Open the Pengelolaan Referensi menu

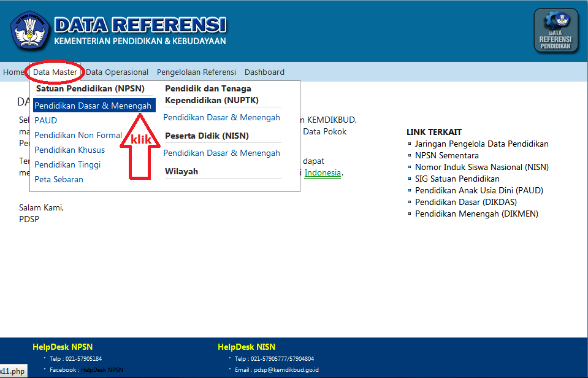196,72
